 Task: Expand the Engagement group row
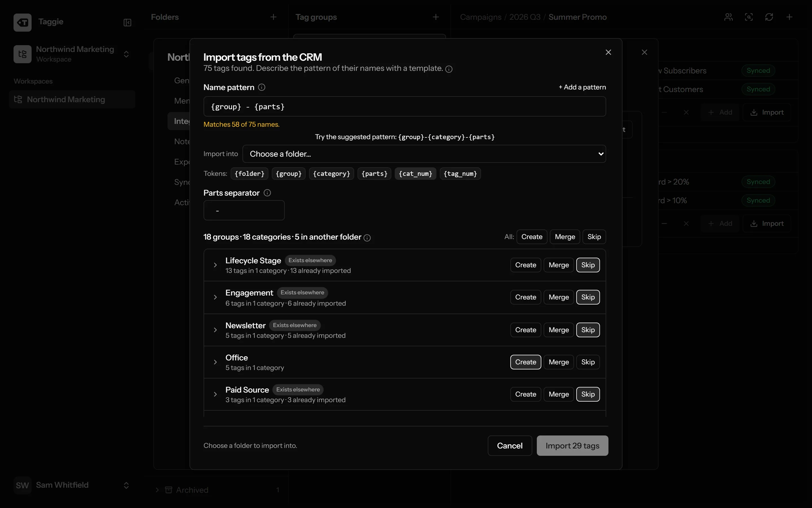click(215, 297)
